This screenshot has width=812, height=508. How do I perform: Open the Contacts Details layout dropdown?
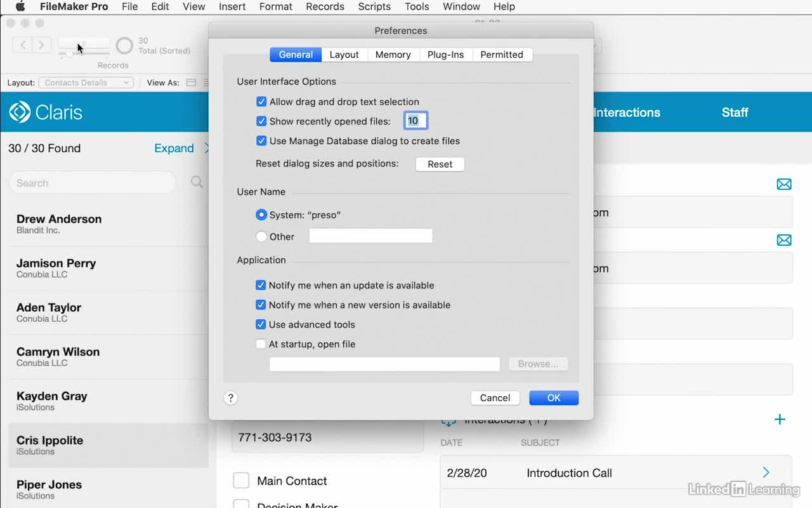(x=86, y=83)
